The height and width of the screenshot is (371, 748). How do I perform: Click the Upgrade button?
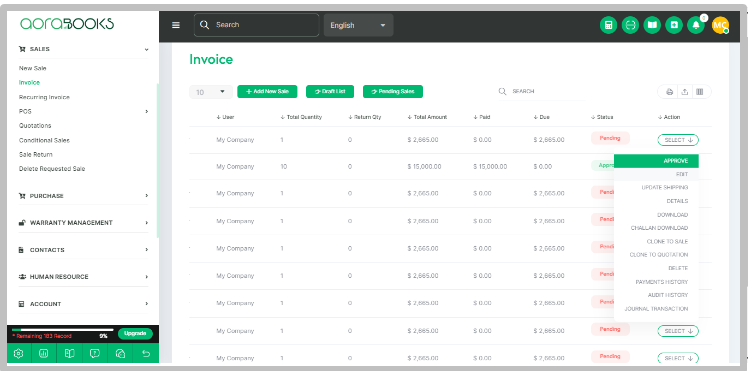point(135,333)
